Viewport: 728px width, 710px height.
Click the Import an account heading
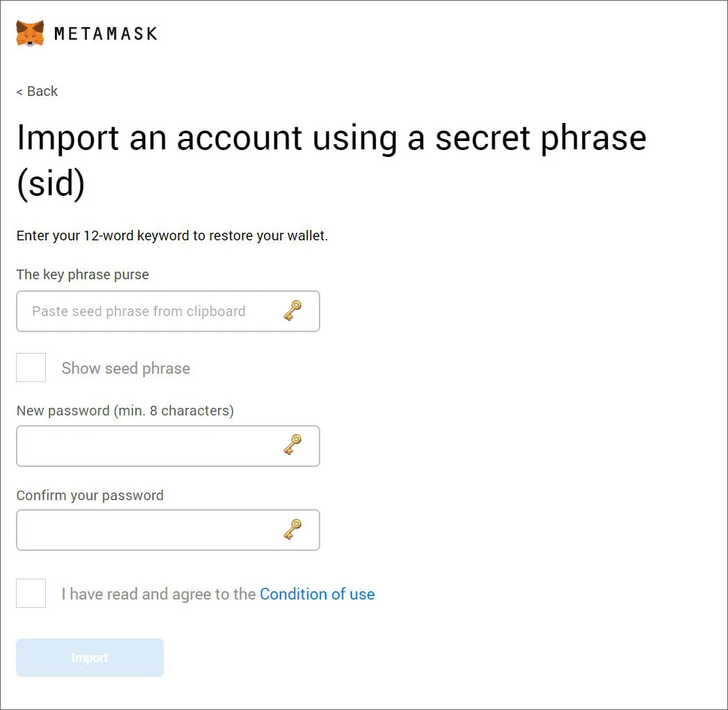[331, 160]
